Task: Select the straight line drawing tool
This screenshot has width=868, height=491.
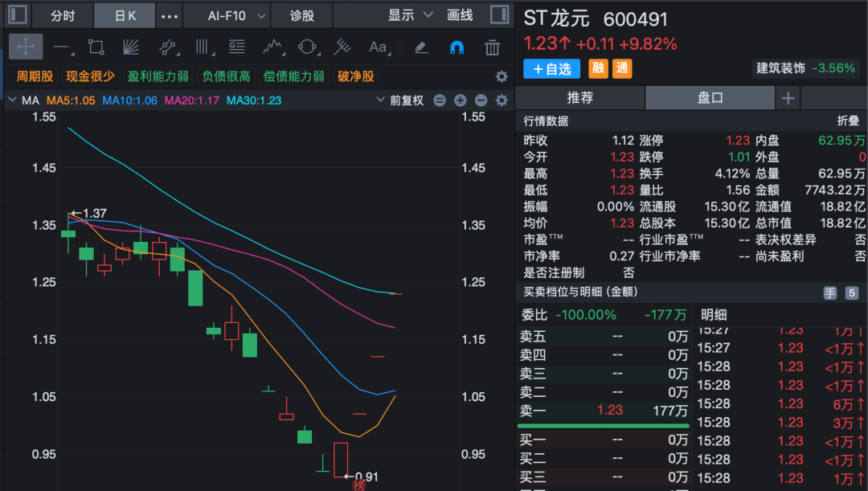Action: coord(63,47)
